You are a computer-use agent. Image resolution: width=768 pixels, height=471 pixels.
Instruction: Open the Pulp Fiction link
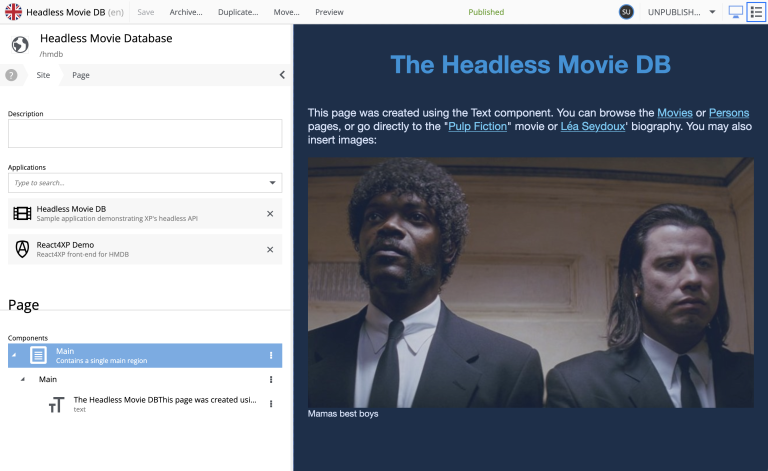[479, 127]
